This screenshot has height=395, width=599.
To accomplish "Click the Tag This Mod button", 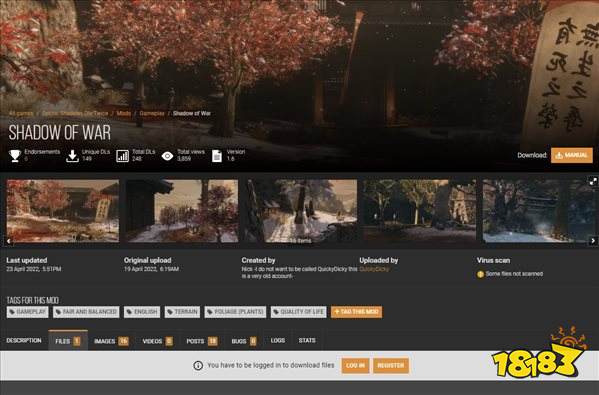I will tap(356, 312).
